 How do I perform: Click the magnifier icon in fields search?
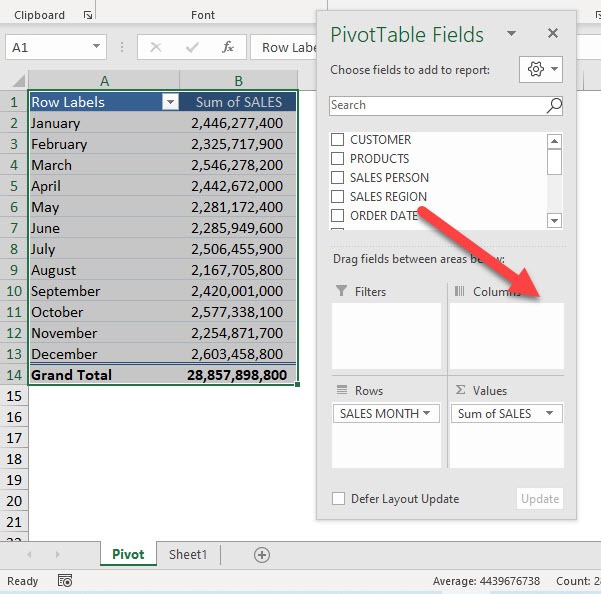[554, 105]
